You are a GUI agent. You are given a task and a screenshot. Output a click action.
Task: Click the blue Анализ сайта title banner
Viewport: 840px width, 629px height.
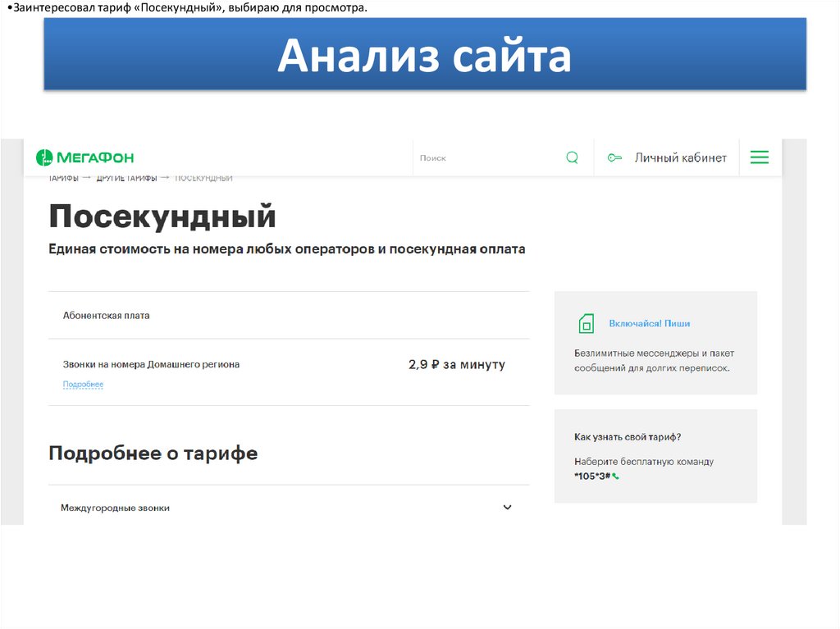424,56
